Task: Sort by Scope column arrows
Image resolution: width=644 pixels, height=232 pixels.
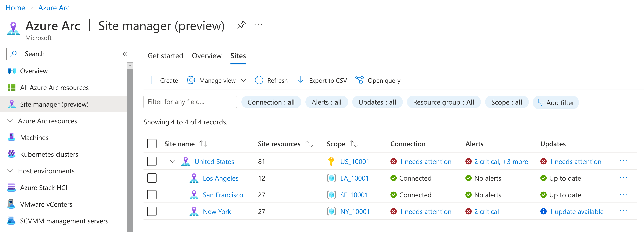Action: click(354, 144)
